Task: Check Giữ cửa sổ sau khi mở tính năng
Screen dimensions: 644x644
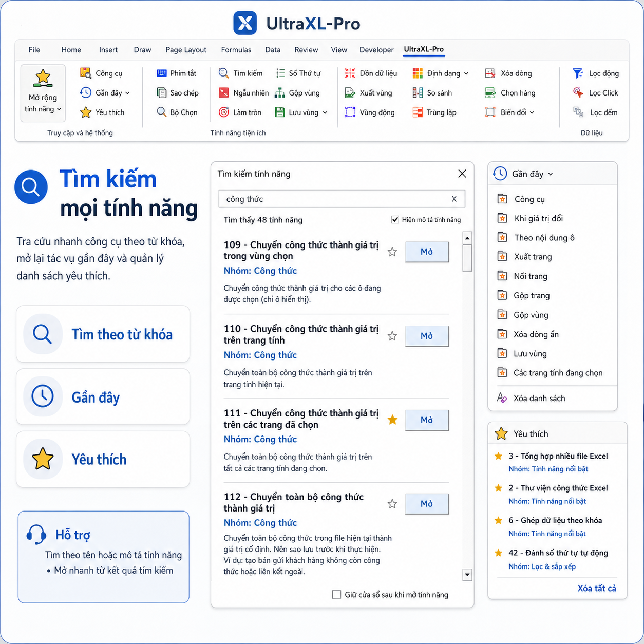Action: [x=336, y=594]
